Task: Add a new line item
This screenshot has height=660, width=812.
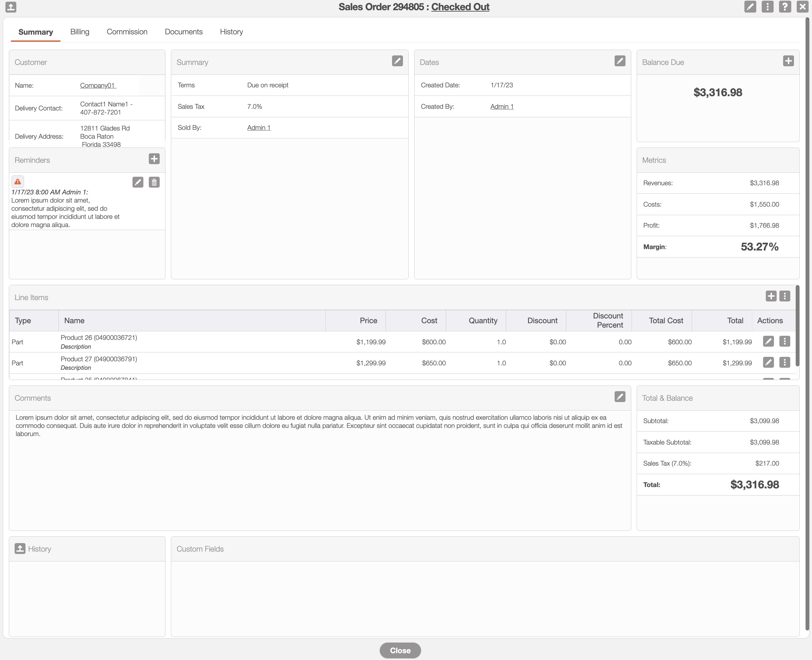Action: point(771,296)
